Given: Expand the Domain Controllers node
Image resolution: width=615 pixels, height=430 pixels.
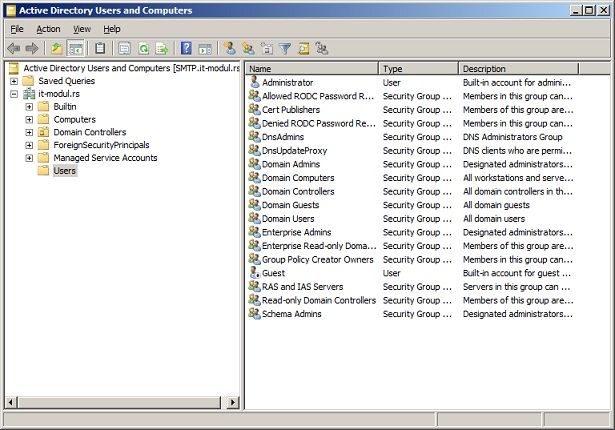Looking at the screenshot, I should (29, 132).
